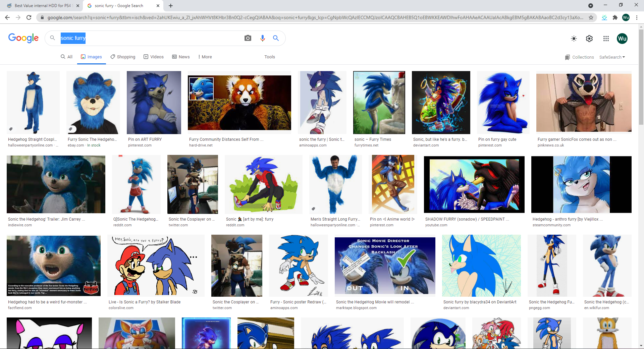Go forward in browser history

18,17
